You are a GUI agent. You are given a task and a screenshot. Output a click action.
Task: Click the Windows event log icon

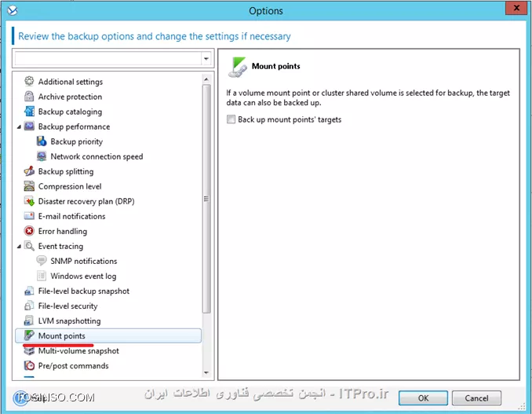pos(42,276)
